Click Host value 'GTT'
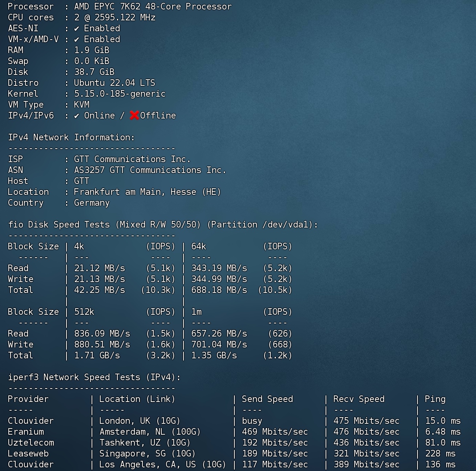The height and width of the screenshot is (471, 476). 82,181
